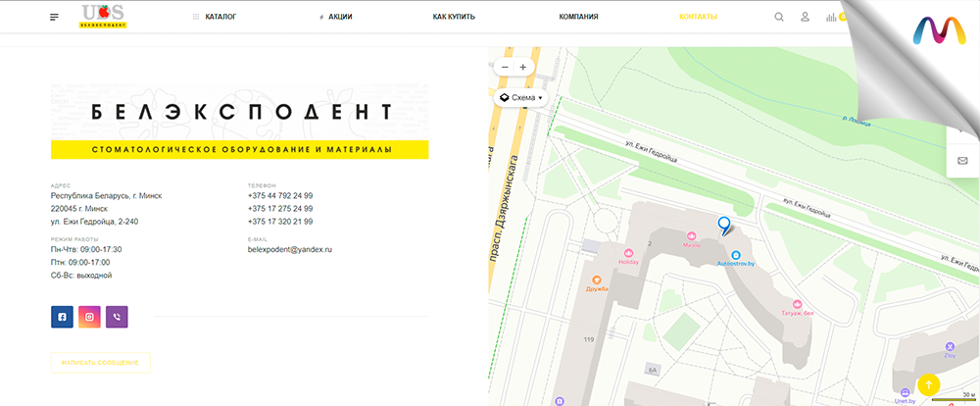
Task: Open the Facebook social icon
Action: (62, 317)
